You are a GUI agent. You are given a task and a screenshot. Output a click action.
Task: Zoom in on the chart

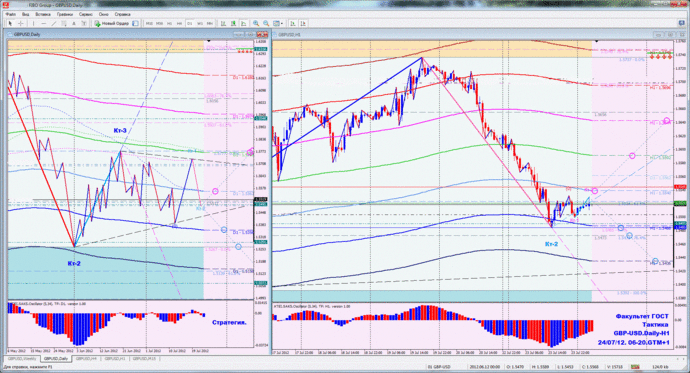[256, 23]
